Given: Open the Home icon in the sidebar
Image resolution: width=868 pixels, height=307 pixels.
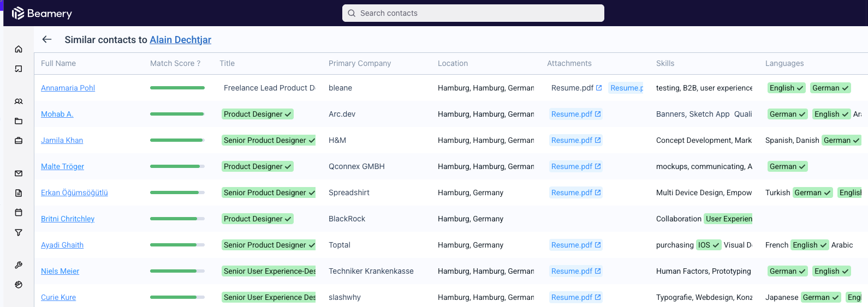Looking at the screenshot, I should pyautogui.click(x=19, y=49).
